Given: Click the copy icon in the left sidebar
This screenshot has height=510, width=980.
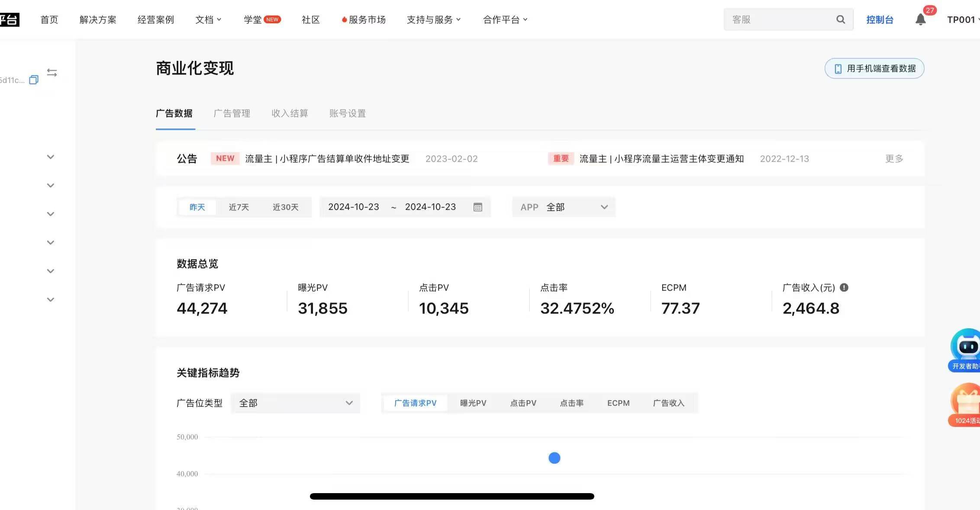Looking at the screenshot, I should coord(33,80).
